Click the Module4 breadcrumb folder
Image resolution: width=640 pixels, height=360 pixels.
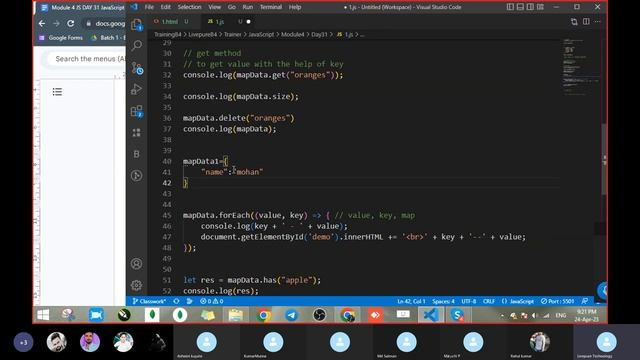pos(292,35)
